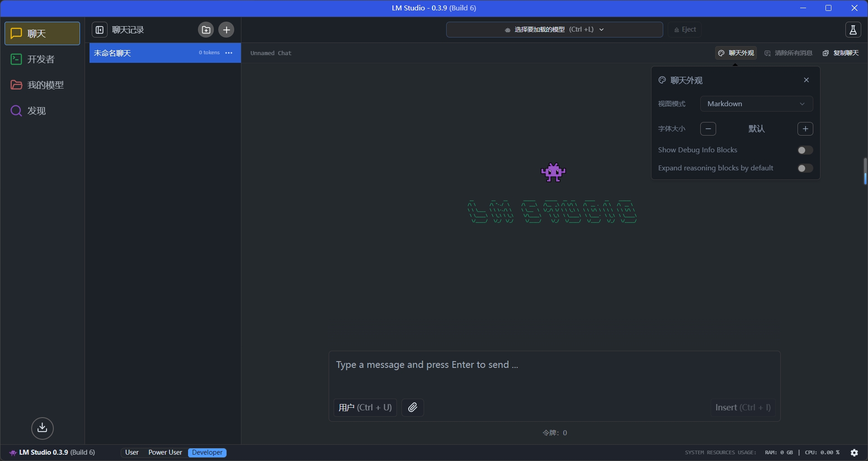Open the downloads panel icon

point(42,428)
